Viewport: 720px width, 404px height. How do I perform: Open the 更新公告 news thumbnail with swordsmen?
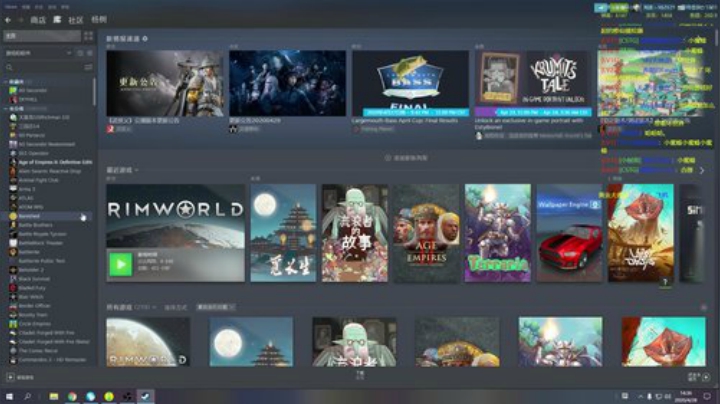click(x=165, y=83)
